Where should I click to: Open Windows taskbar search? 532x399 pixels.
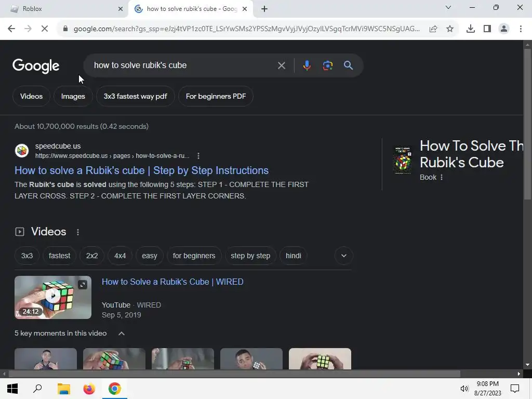tap(37, 389)
